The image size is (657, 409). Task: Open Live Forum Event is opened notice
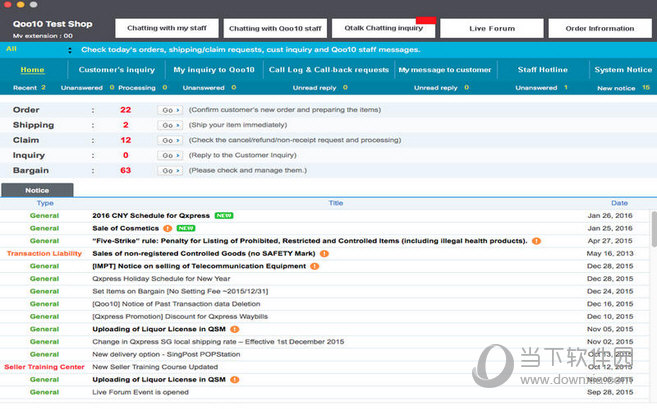(x=140, y=392)
